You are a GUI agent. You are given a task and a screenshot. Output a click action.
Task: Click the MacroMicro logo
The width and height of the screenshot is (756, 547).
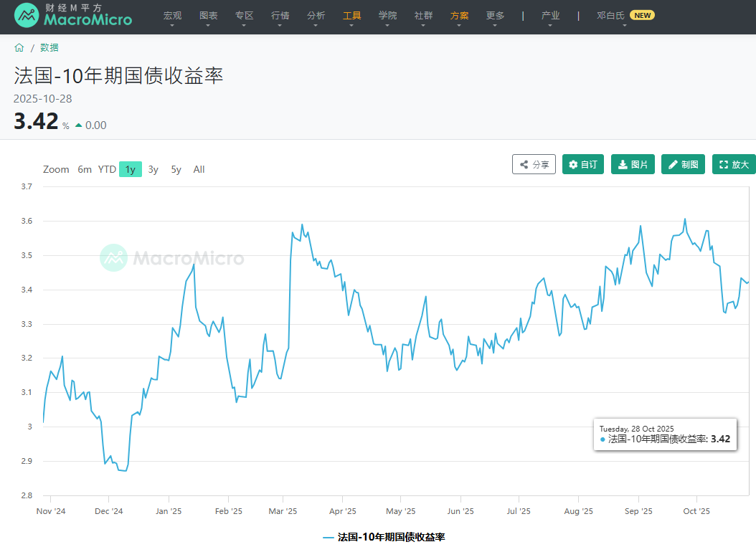tap(73, 16)
